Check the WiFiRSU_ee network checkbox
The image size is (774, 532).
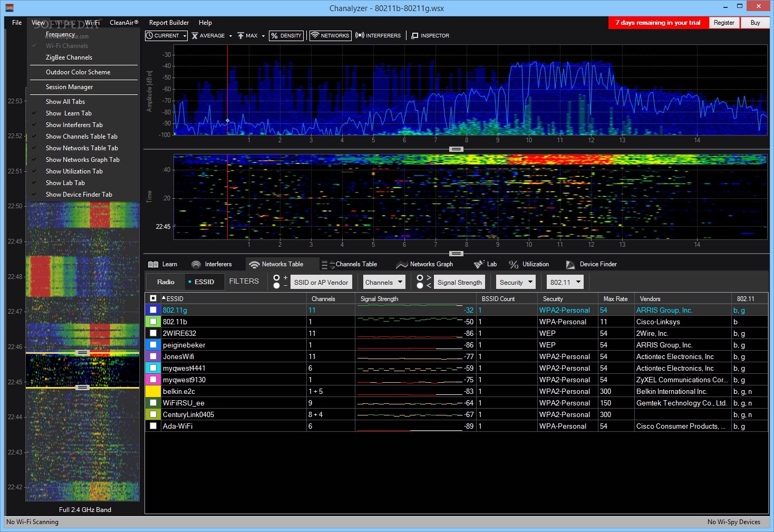[153, 403]
